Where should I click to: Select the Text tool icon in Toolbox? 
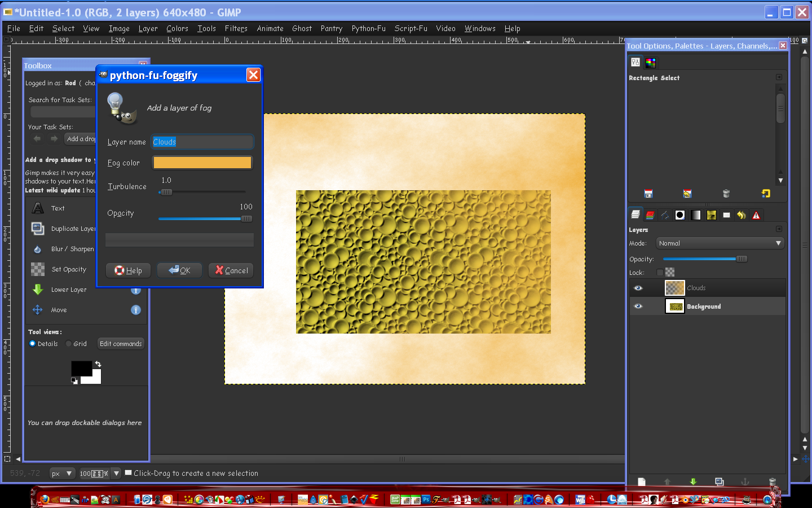(38, 208)
